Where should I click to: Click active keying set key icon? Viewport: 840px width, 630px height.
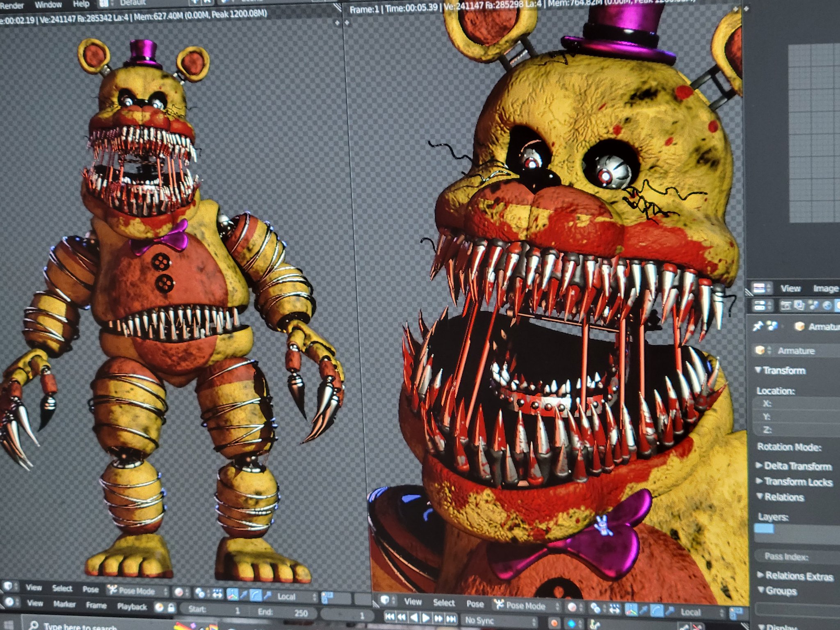tap(594, 625)
